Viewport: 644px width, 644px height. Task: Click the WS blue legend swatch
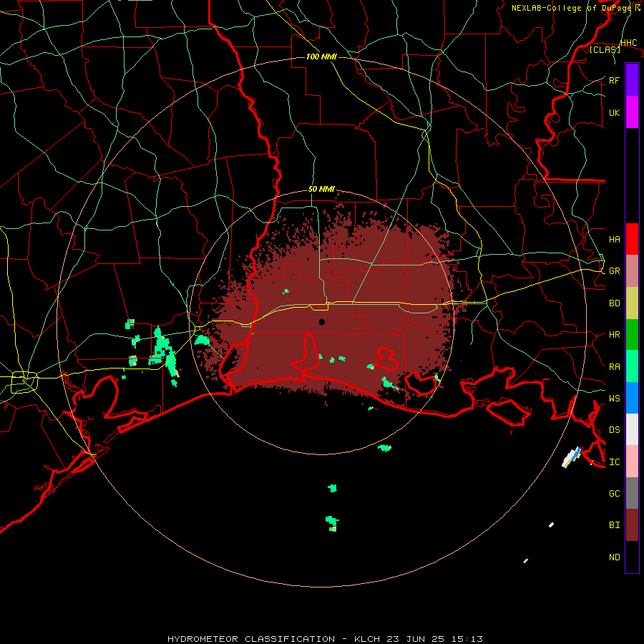[632, 398]
